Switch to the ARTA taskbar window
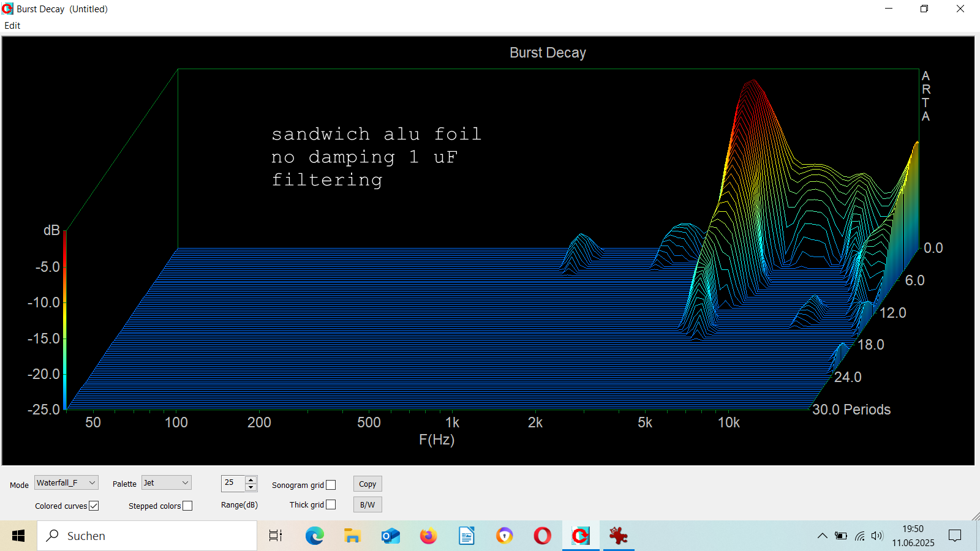 click(580, 536)
